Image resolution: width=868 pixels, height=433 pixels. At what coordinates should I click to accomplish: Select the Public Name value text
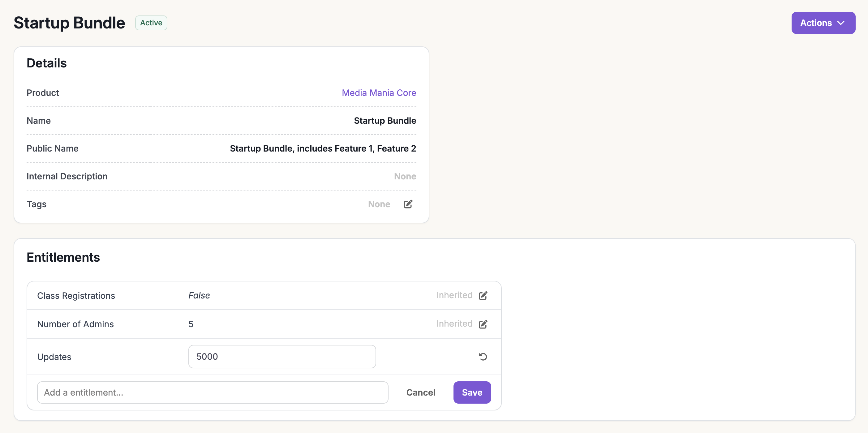[x=322, y=148]
